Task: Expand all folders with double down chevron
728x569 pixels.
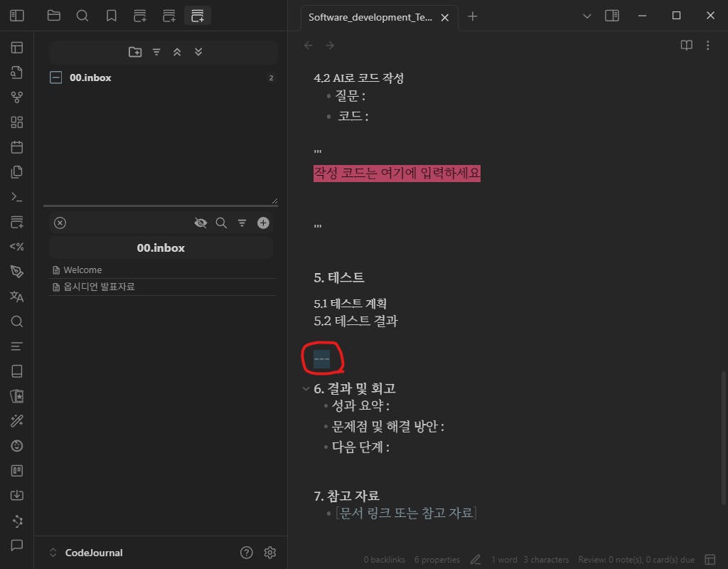Action: [x=198, y=52]
